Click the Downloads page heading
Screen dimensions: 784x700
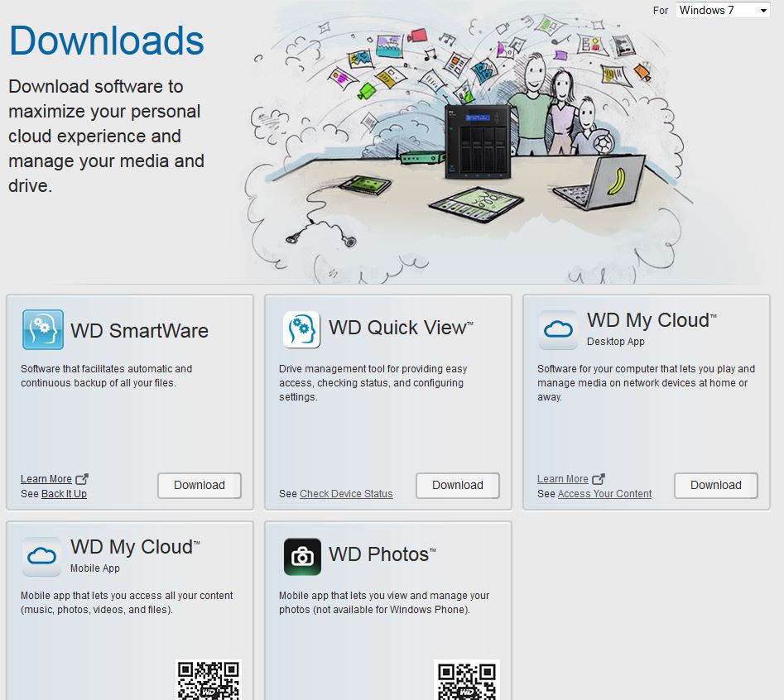click(107, 41)
